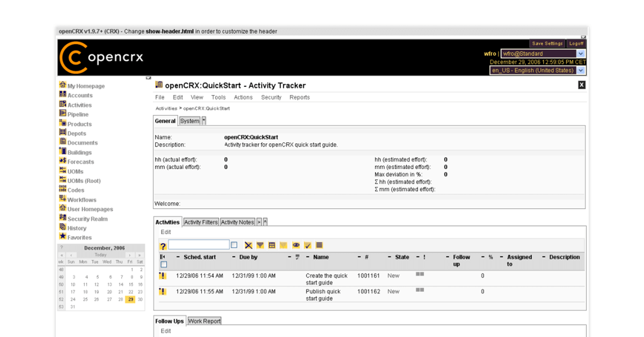Open the Tools menu
The width and height of the screenshot is (644, 337).
218,97
